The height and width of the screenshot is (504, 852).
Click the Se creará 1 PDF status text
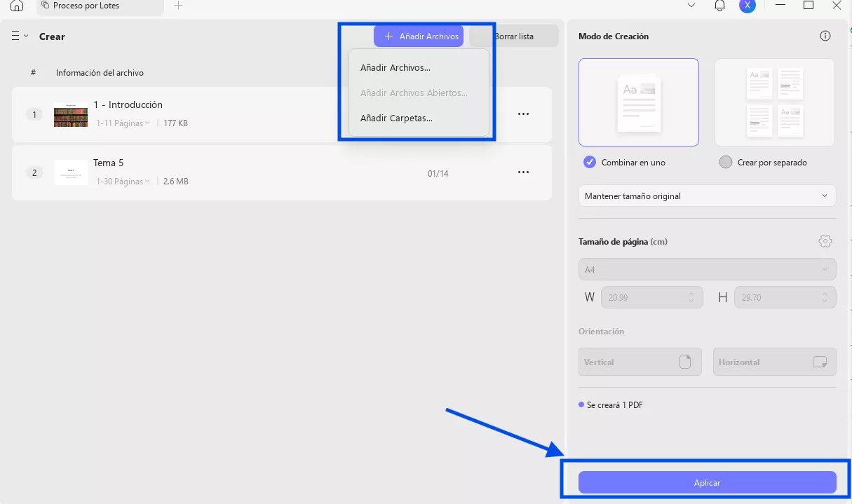tap(615, 405)
